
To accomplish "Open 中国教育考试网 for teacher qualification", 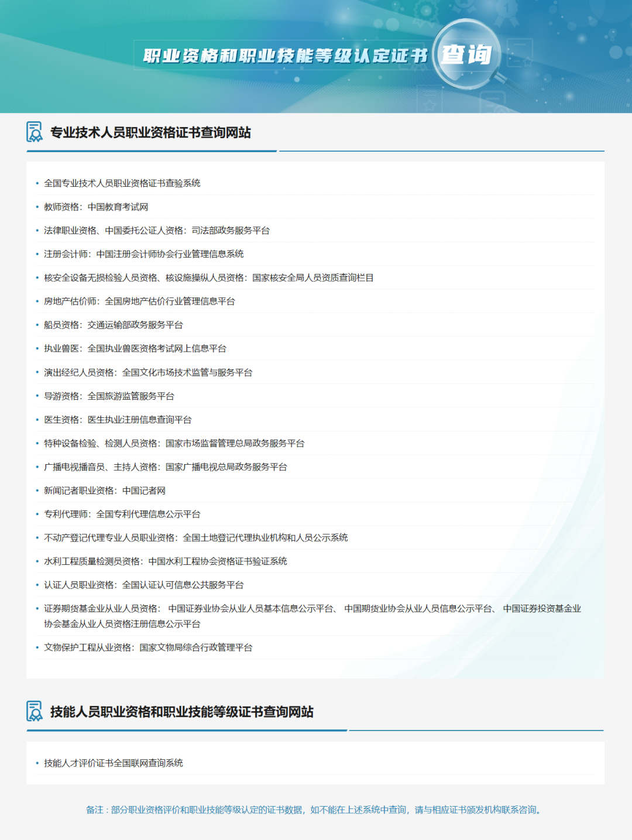I will (119, 207).
